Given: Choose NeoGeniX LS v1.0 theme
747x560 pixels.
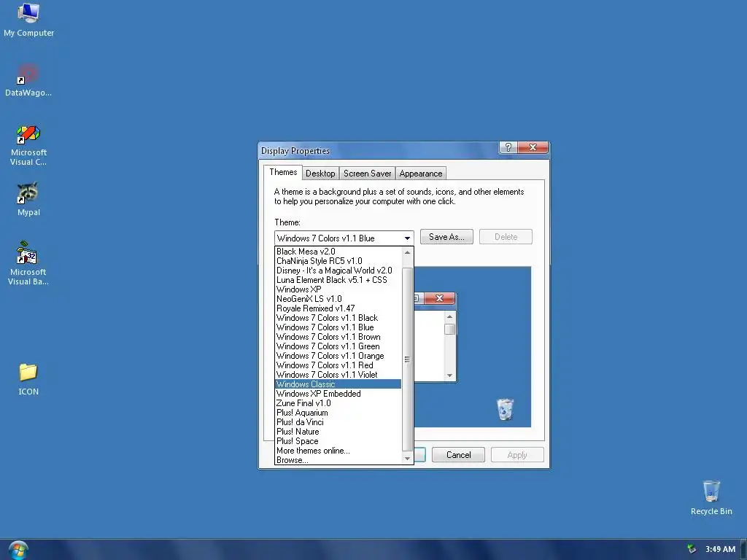Looking at the screenshot, I should click(x=338, y=299).
